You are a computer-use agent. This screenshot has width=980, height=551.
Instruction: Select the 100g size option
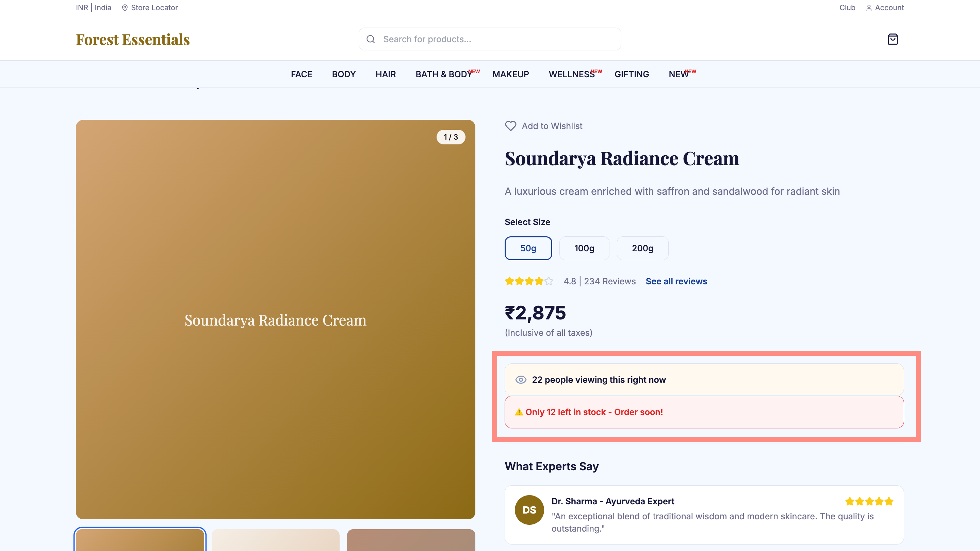584,248
